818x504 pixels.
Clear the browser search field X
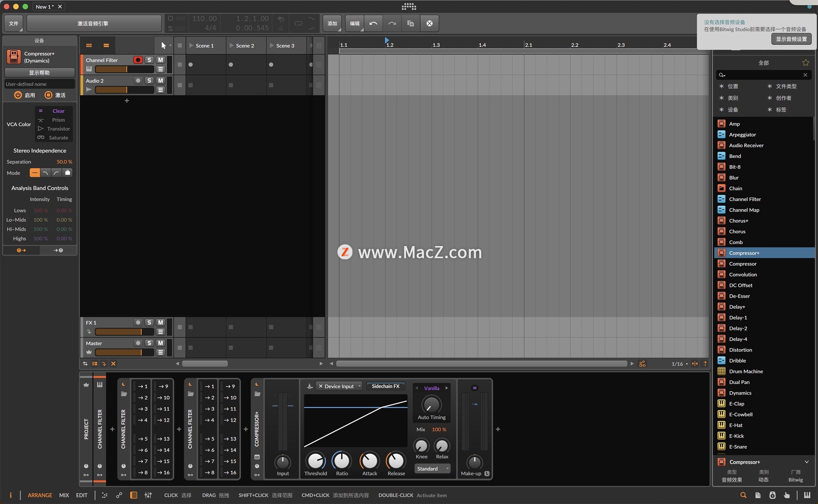805,75
